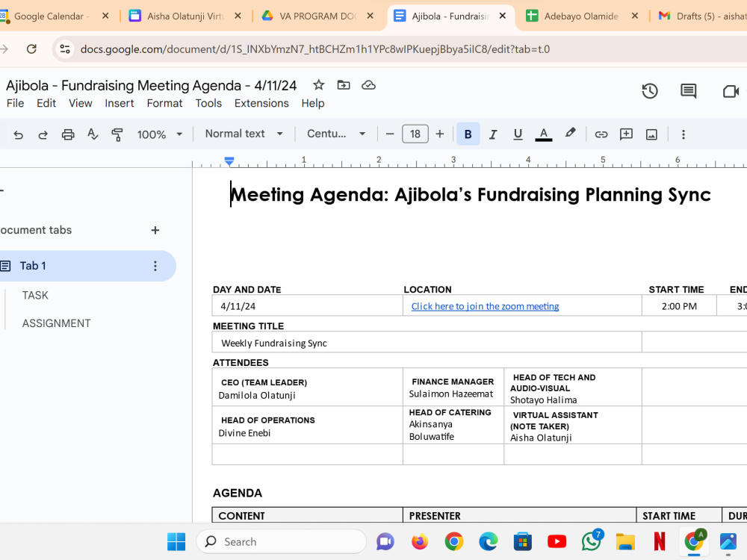747x560 pixels.
Task: Open File Explorer from the taskbar
Action: (625, 541)
